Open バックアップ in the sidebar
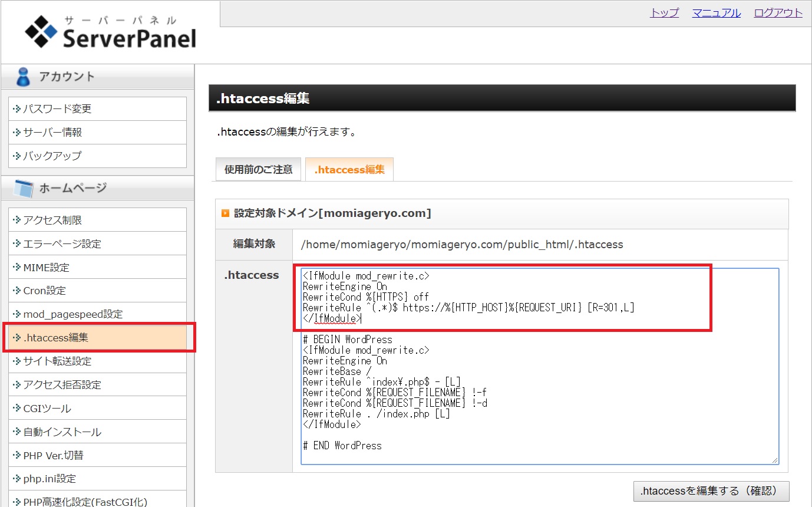 [98, 156]
